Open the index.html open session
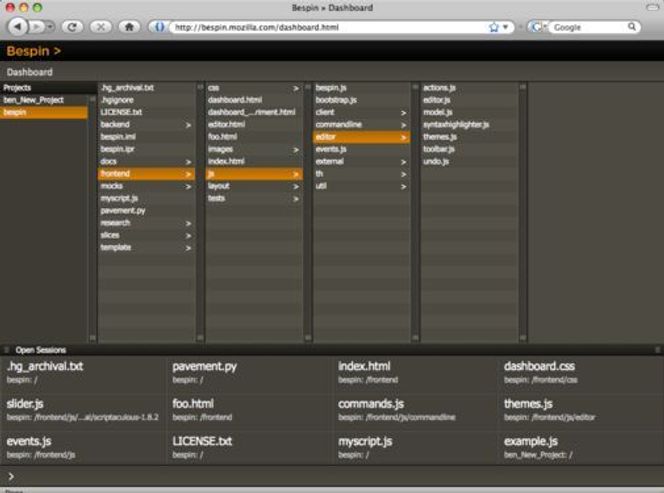The width and height of the screenshot is (664, 493). point(415,373)
